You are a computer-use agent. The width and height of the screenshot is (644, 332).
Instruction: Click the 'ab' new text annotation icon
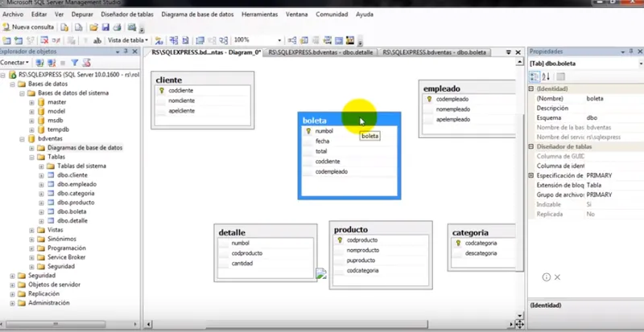click(97, 40)
